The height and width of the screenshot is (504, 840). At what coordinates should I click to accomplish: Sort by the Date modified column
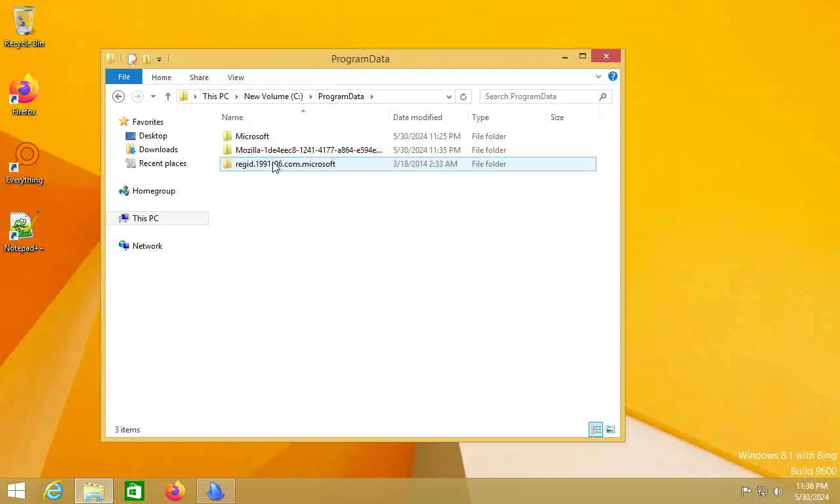coord(429,117)
